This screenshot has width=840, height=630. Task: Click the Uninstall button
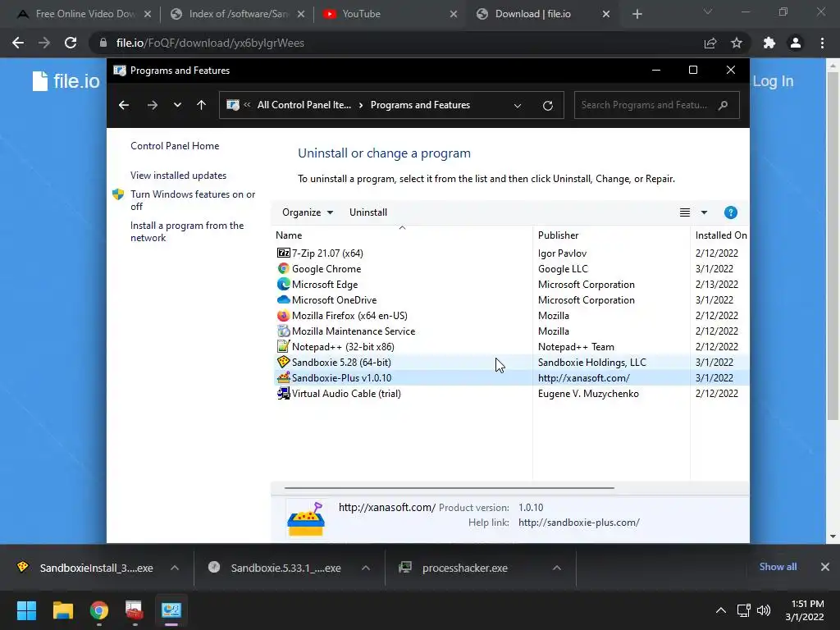(368, 212)
